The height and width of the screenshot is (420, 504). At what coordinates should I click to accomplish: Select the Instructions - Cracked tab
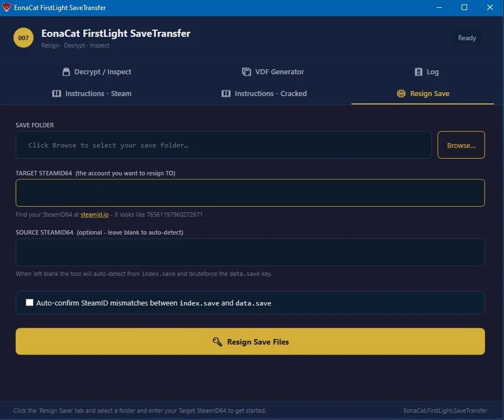click(264, 93)
